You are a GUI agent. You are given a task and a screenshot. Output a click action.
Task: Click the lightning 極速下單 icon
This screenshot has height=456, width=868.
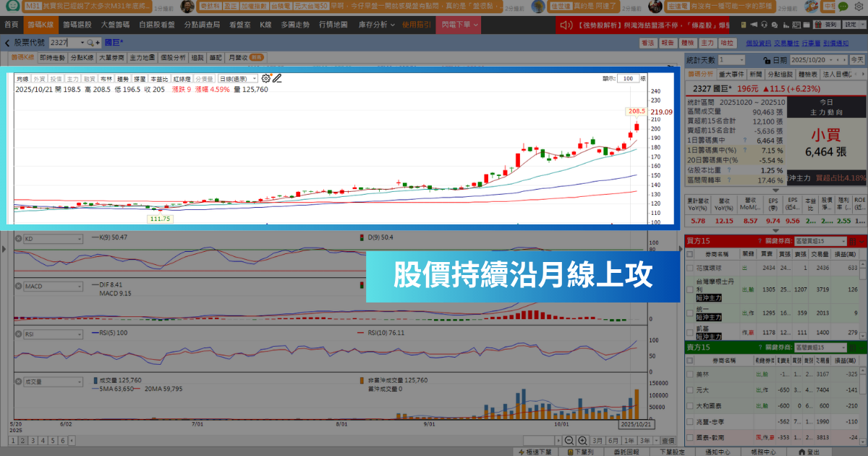(x=522, y=452)
